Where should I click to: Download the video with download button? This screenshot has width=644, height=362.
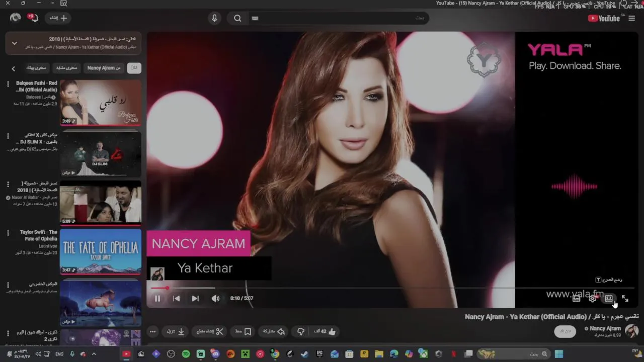[176, 331]
